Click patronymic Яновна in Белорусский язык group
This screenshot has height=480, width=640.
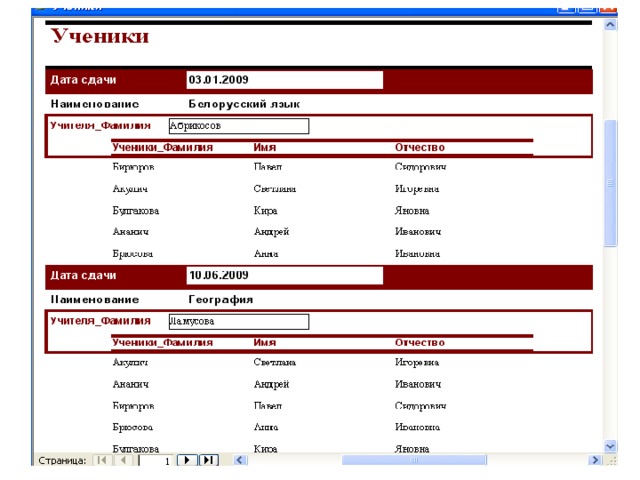coord(412,211)
